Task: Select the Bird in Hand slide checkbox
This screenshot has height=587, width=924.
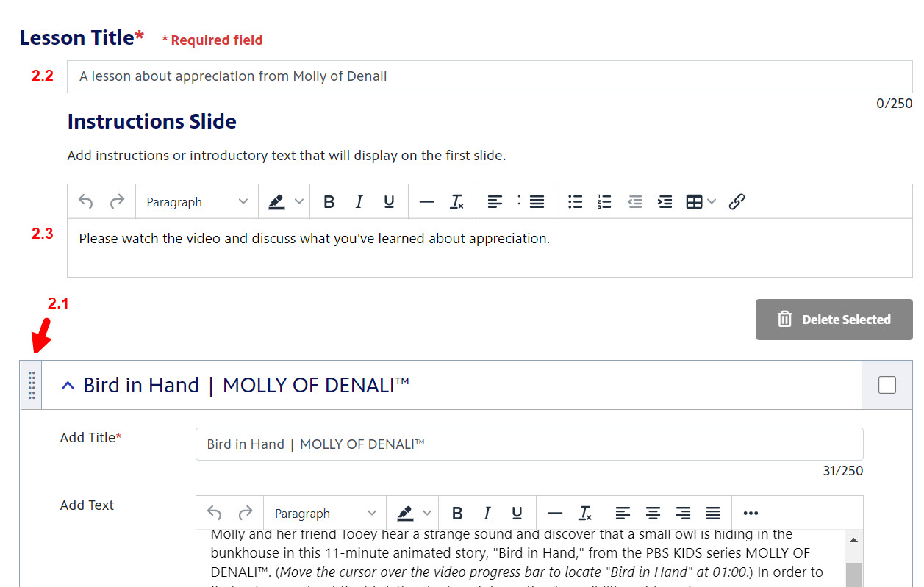Action: pos(887,385)
